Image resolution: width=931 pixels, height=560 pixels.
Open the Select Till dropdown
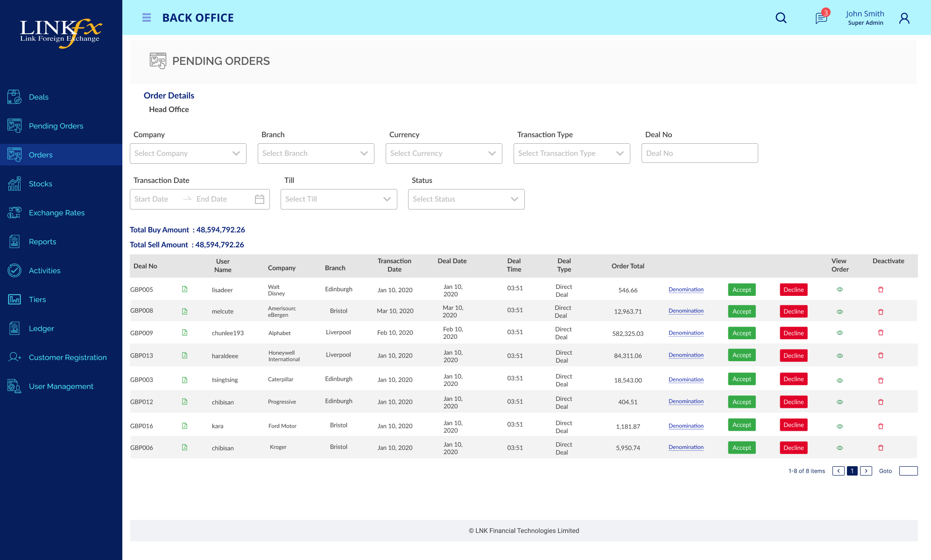click(339, 199)
